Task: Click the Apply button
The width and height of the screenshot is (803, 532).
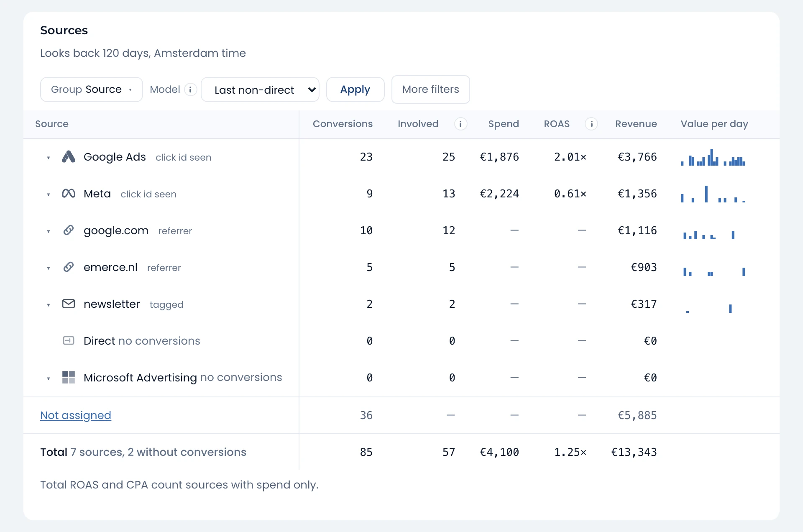Action: 355,90
